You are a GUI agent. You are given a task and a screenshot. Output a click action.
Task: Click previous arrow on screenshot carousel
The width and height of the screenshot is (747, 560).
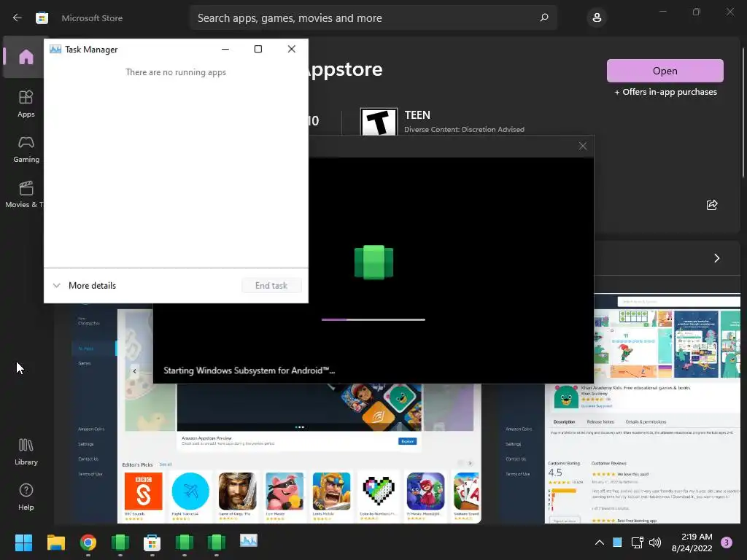134,371
